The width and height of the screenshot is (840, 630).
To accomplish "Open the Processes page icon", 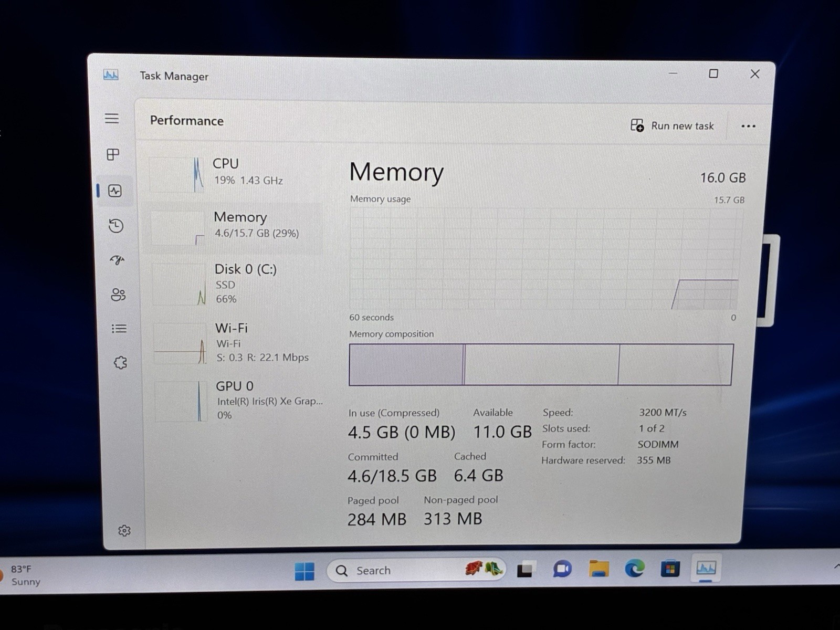I will [113, 154].
